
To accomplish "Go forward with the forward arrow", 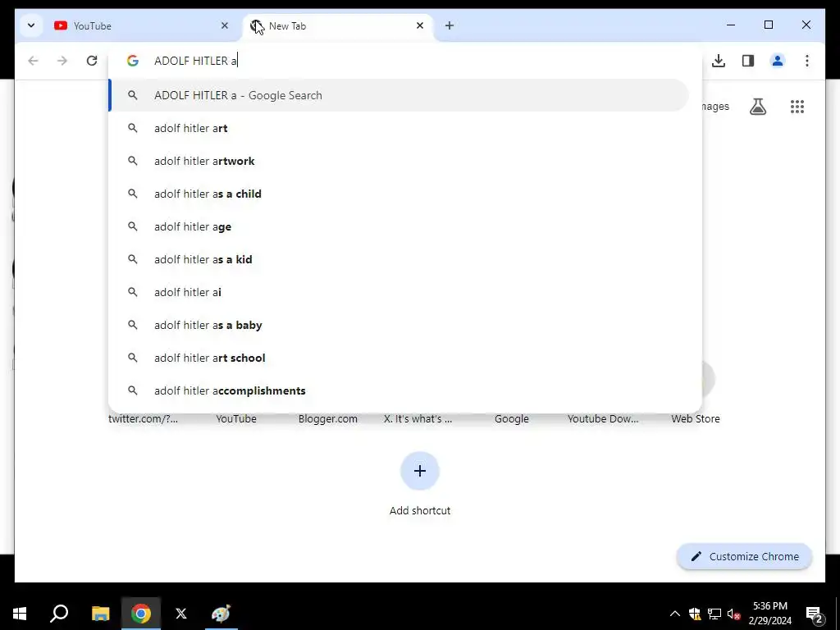I will click(x=62, y=61).
